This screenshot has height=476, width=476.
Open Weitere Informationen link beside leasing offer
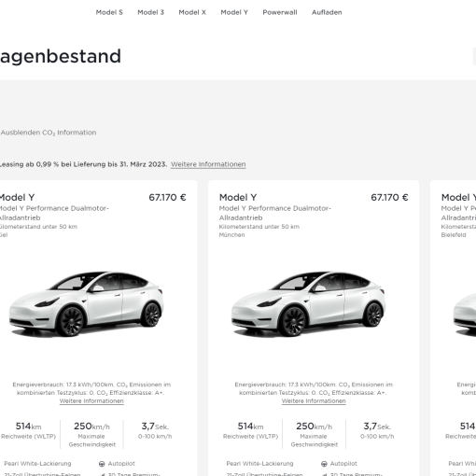(208, 164)
